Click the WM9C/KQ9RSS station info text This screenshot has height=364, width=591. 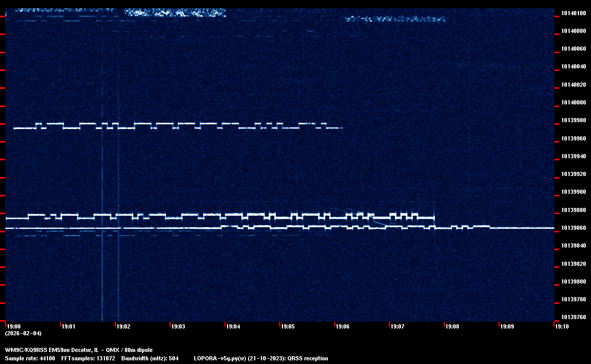pos(79,350)
